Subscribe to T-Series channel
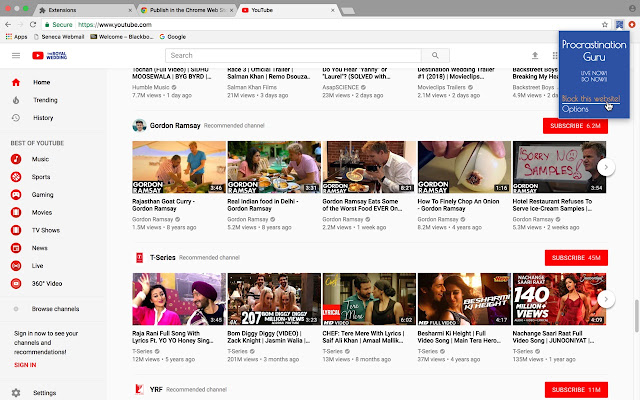640x400 pixels. coord(576,258)
